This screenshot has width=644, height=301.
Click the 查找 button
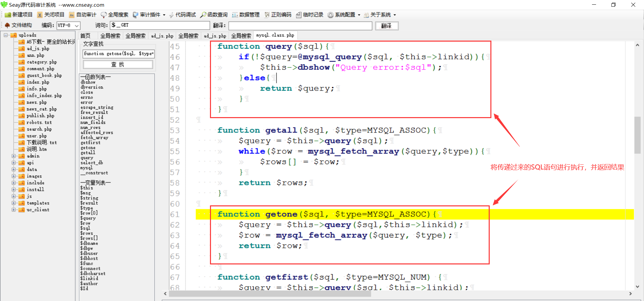pos(118,64)
